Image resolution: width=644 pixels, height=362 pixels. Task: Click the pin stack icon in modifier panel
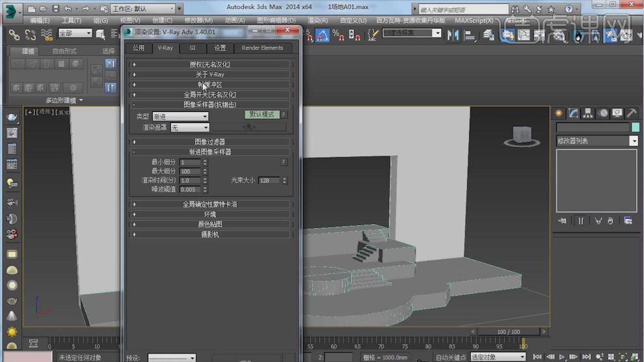point(562,221)
